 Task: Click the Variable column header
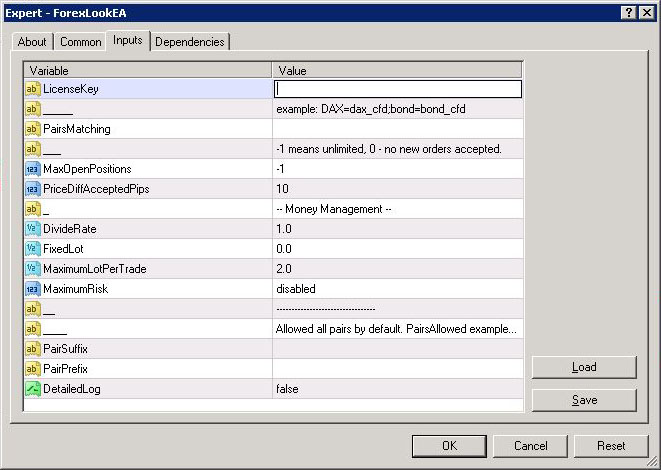pos(148,70)
